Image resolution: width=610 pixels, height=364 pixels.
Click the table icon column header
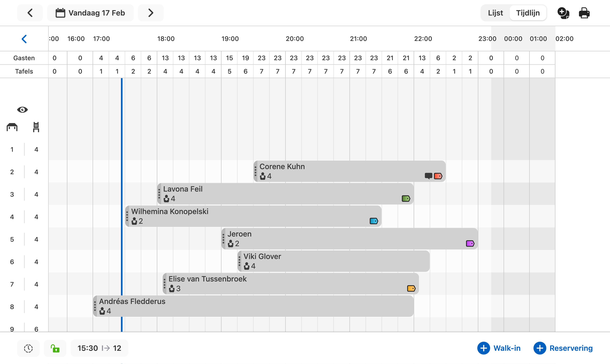coord(12,127)
